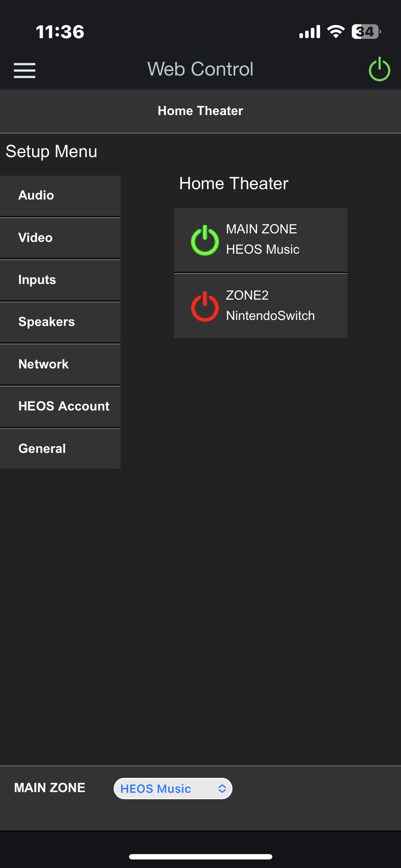
Task: Select the ZONE2 NintendoSwitch tile
Action: coord(261,306)
